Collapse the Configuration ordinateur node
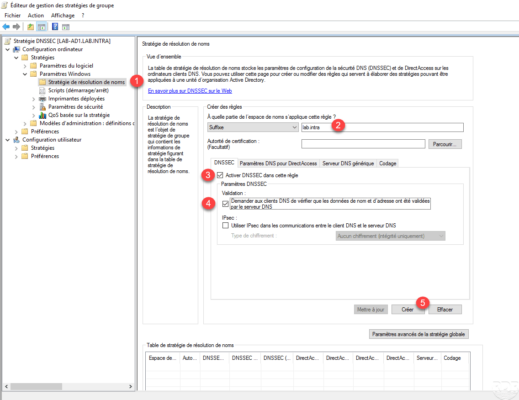The image size is (519, 400). (8, 49)
